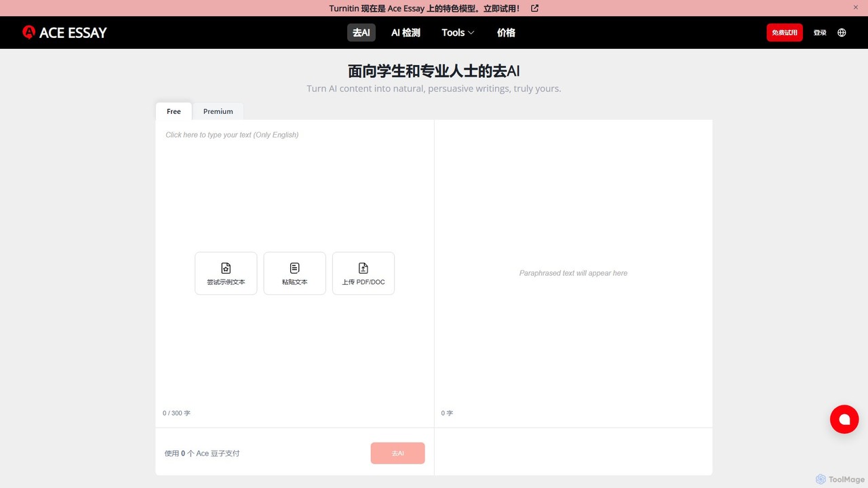This screenshot has height=488, width=868.
Task: Paste text using 粘贴文本 button
Action: 294,274
